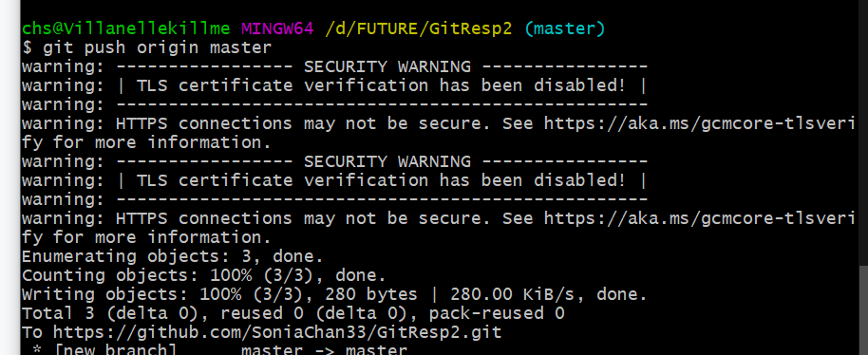The width and height of the screenshot is (868, 355).
Task: Open the github.com/SoniaChan33/GitResp2.git URL
Action: [277, 332]
